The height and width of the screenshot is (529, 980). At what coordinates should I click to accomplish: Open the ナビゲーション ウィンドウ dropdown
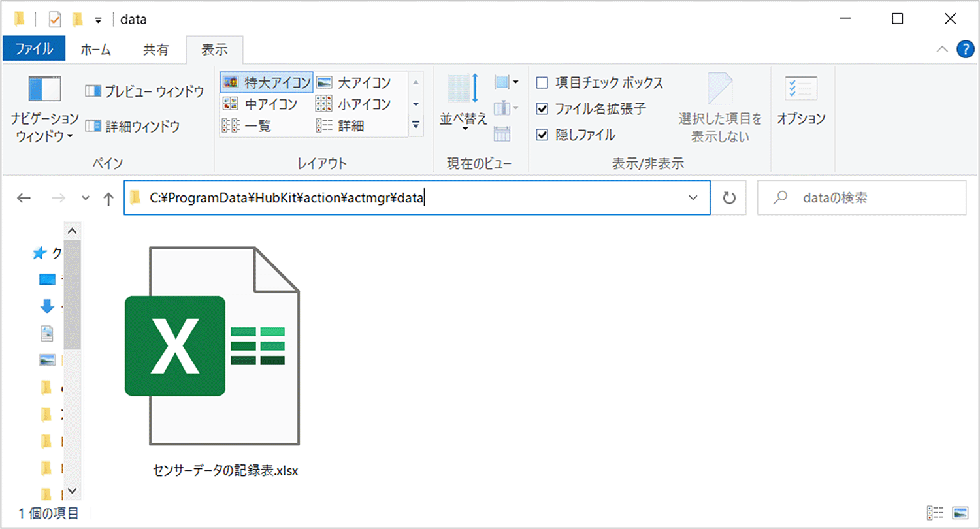[44, 108]
